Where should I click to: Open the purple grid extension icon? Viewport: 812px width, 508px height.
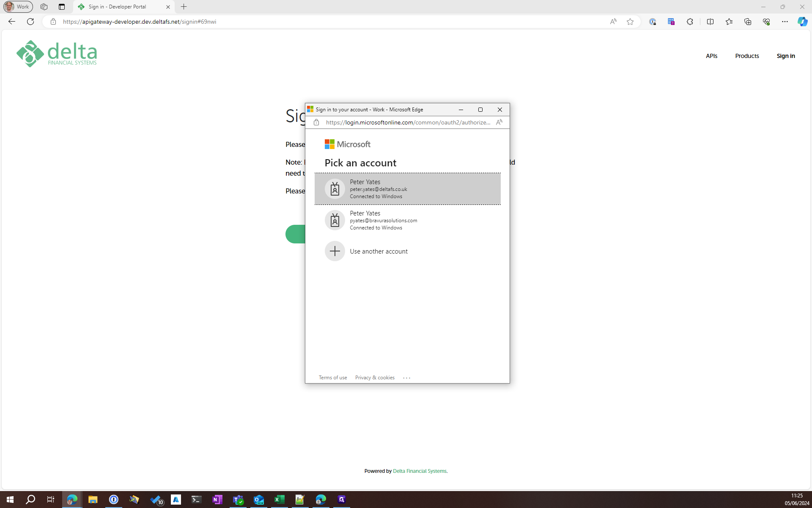(671, 22)
